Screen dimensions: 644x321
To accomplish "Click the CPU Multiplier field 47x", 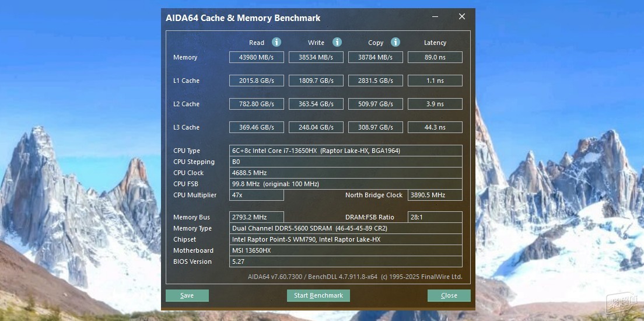I will tap(256, 195).
